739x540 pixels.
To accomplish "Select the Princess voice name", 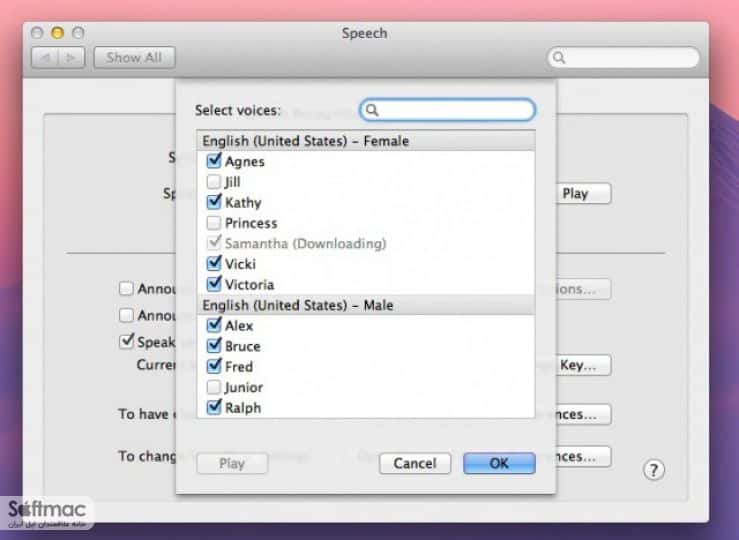I will [x=251, y=223].
